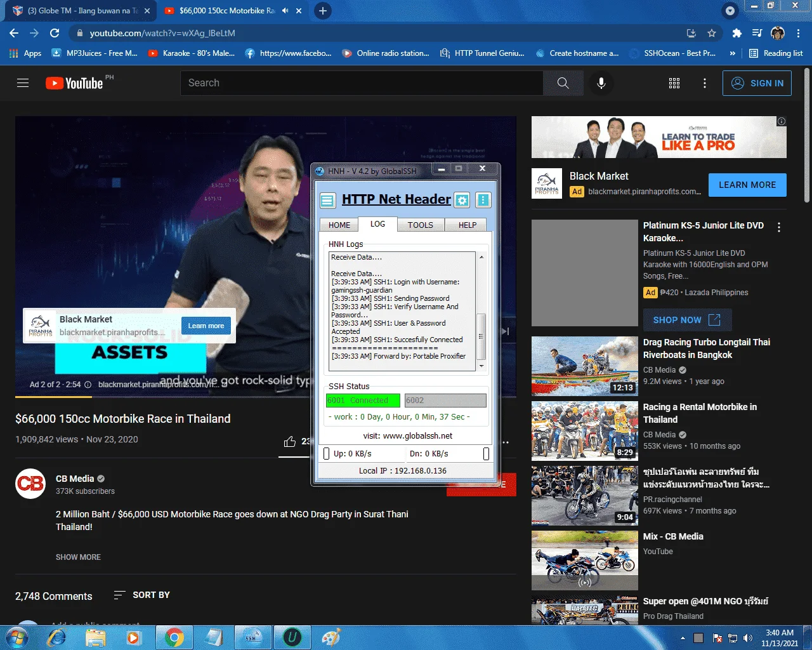This screenshot has width=812, height=650.
Task: Open Chrome media control icon
Action: 757,33
